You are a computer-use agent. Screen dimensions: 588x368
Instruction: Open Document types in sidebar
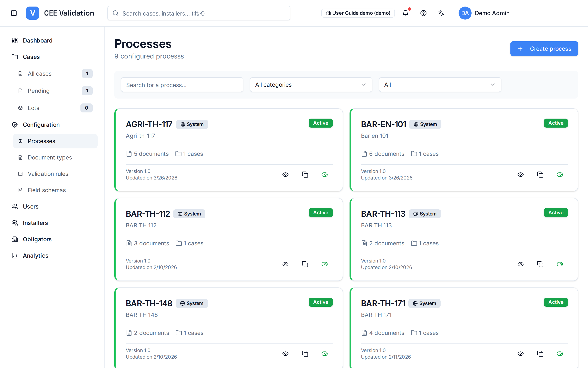[55, 157]
